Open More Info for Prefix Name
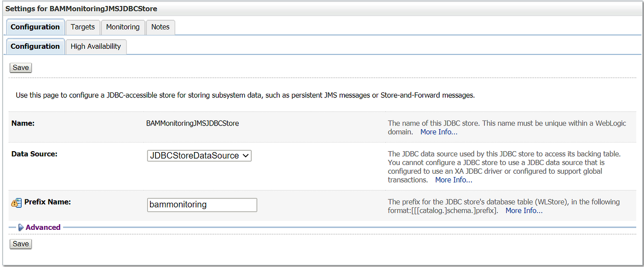The height and width of the screenshot is (267, 644). 524,211
